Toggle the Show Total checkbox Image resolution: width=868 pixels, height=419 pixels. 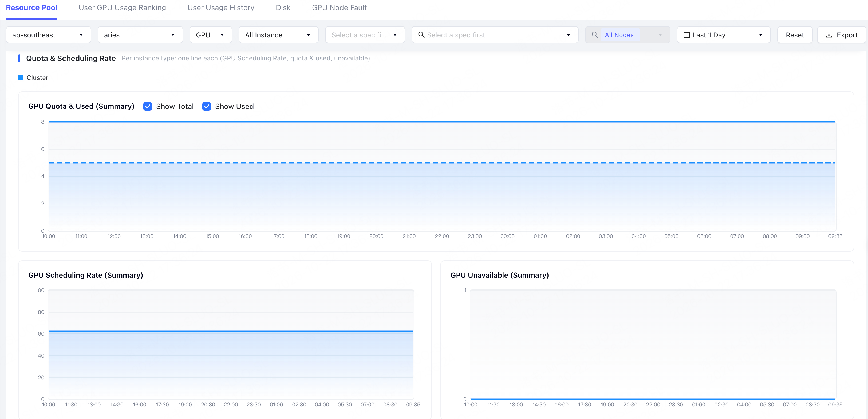click(148, 106)
